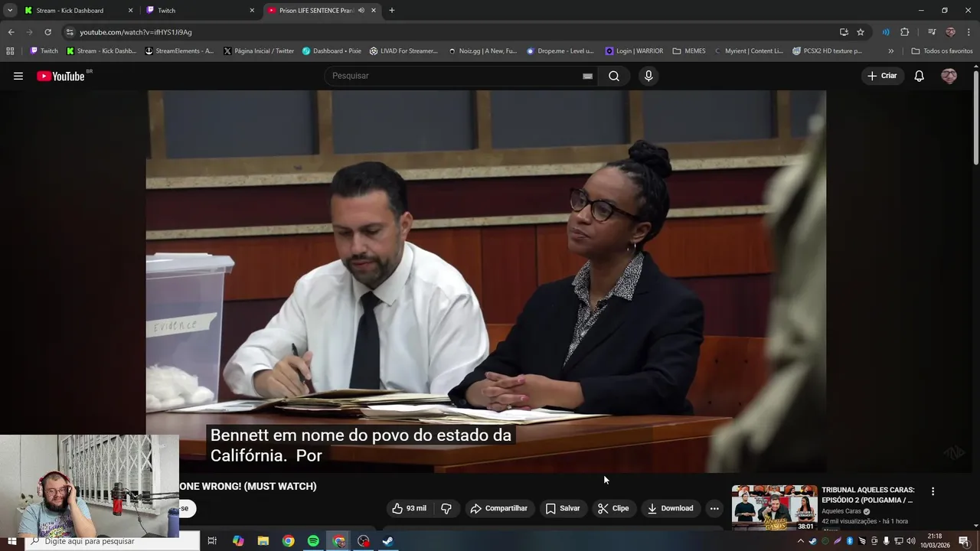Open the Noiz.gg bookmark
The width and height of the screenshot is (980, 551).
(482, 51)
